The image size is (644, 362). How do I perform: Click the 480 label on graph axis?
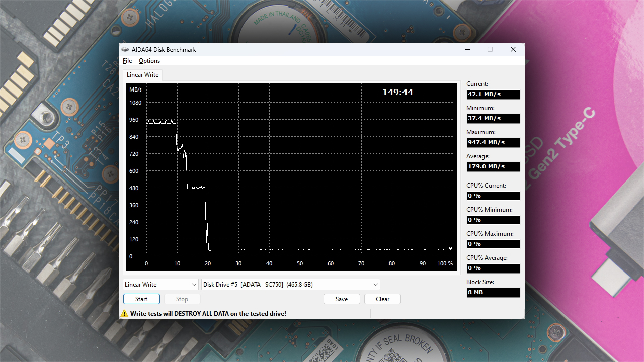[134, 188]
